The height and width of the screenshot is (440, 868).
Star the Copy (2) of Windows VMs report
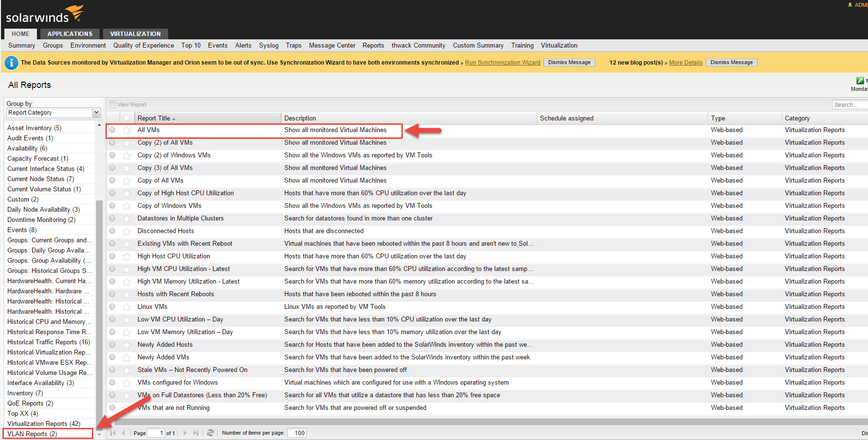(x=127, y=155)
